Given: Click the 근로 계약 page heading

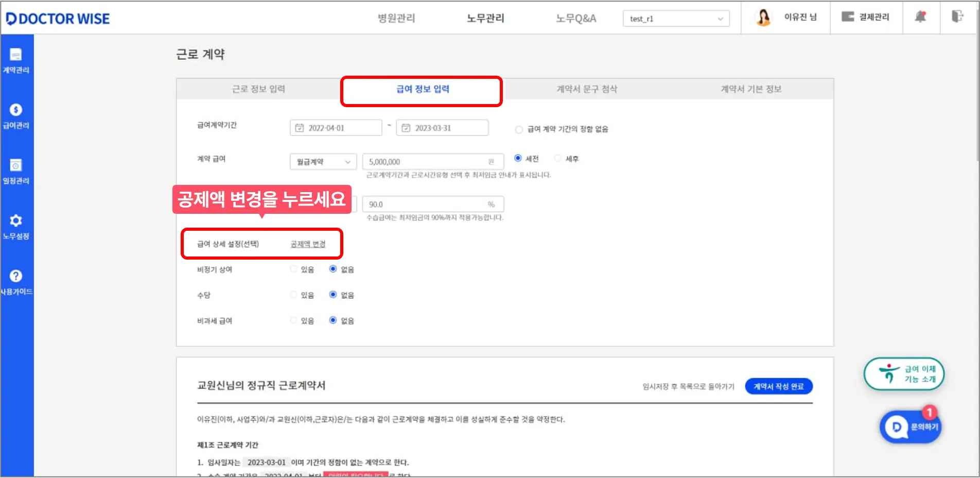Looking at the screenshot, I should (x=200, y=54).
